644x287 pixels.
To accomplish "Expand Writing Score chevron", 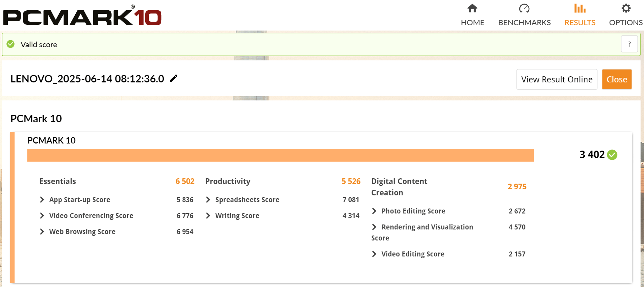I will [x=208, y=216].
